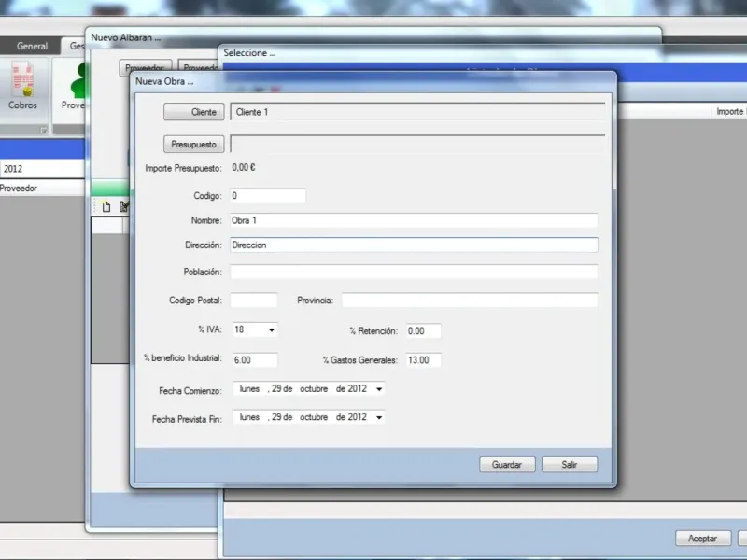747x560 pixels.
Task: Click the Presupuesto selector button
Action: tap(194, 145)
